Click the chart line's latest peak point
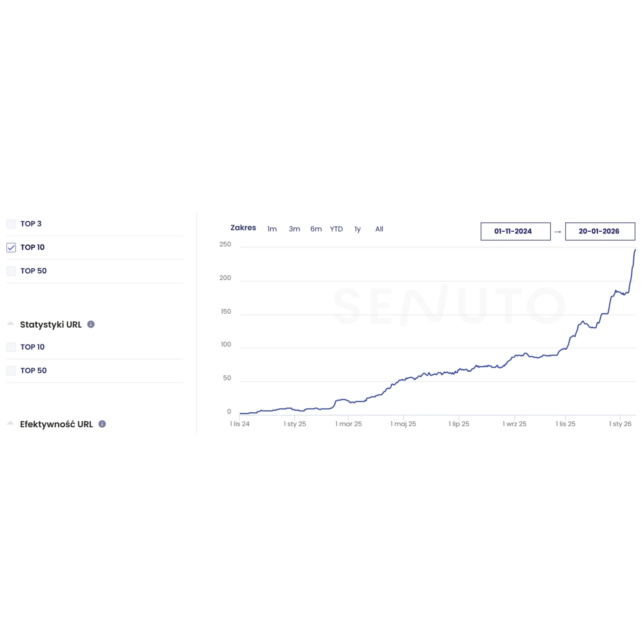Screen dimensions: 644x644 635,250
